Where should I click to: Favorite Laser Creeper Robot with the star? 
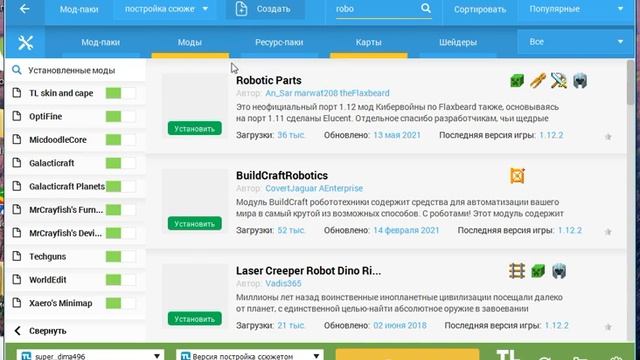tap(608, 327)
